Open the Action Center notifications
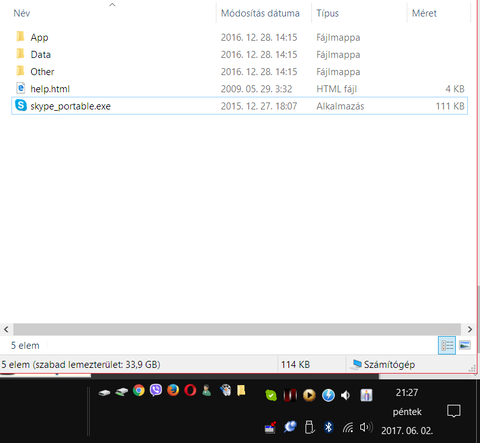480x443 pixels. click(x=454, y=411)
